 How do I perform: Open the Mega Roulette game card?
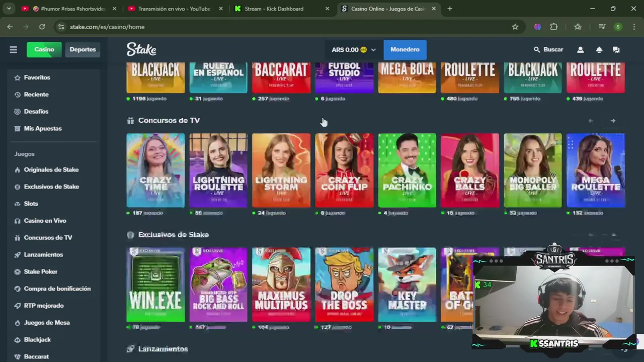tap(596, 170)
